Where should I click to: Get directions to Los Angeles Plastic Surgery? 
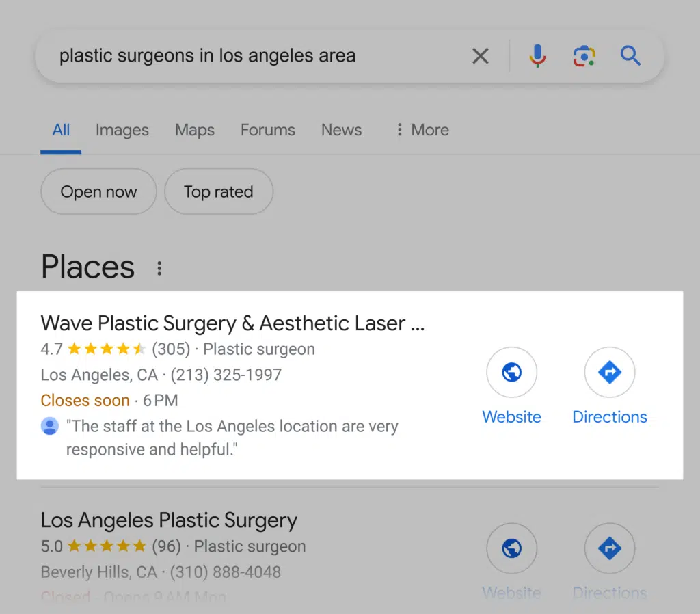point(610,548)
